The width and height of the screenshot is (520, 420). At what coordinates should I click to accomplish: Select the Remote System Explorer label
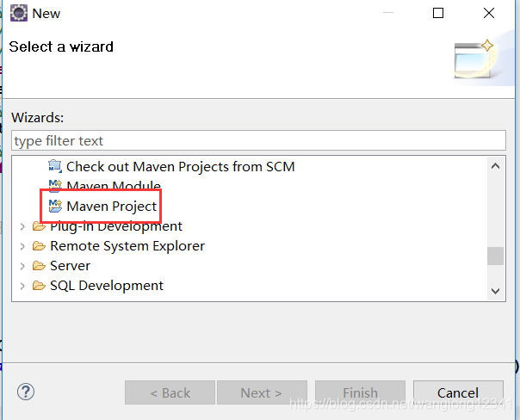127,246
